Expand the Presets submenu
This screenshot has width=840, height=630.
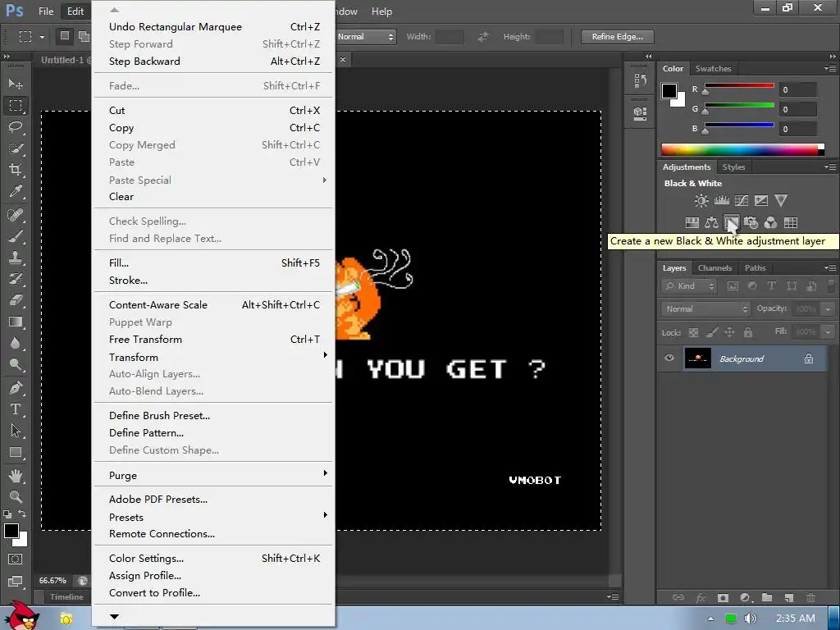click(x=213, y=517)
